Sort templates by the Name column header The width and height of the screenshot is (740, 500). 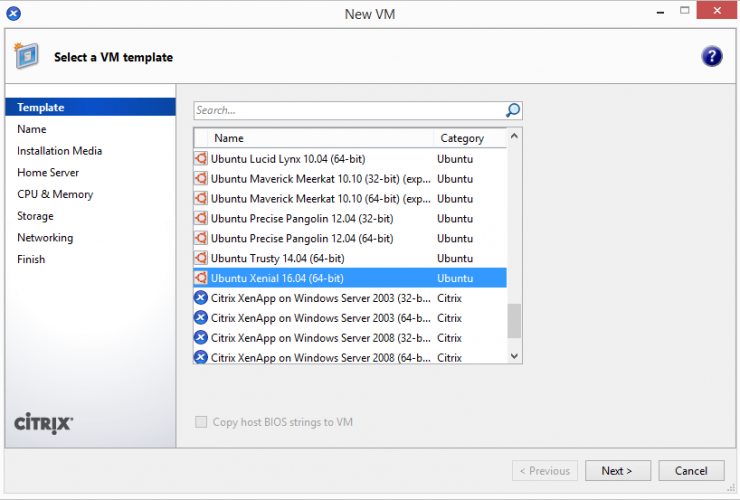pyautogui.click(x=229, y=138)
